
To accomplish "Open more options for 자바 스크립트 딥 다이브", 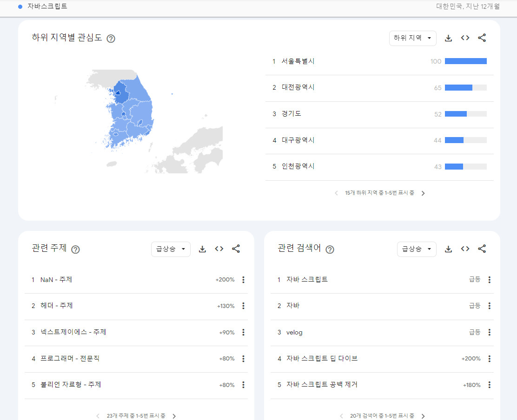I will 489,358.
